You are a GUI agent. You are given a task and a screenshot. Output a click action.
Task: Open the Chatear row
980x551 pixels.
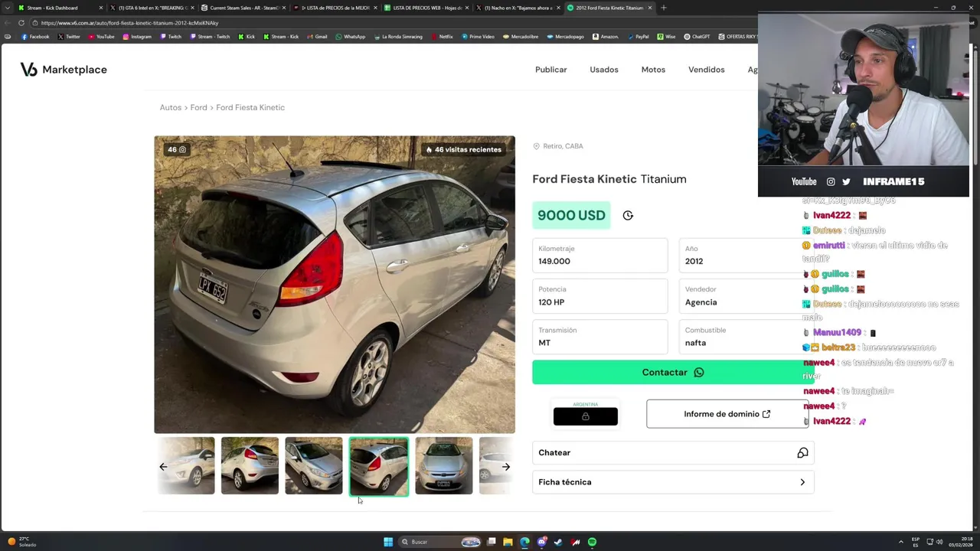pos(673,453)
